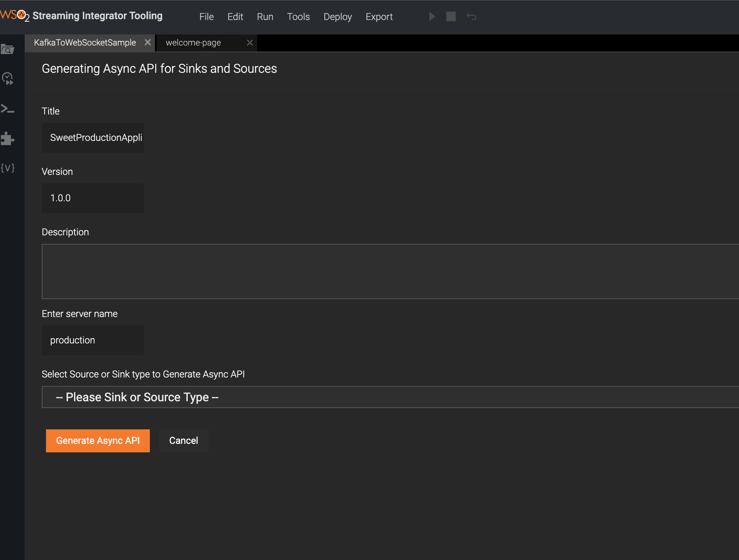Click the Stop square icon in toolbar
This screenshot has height=560, width=739.
pyautogui.click(x=451, y=16)
